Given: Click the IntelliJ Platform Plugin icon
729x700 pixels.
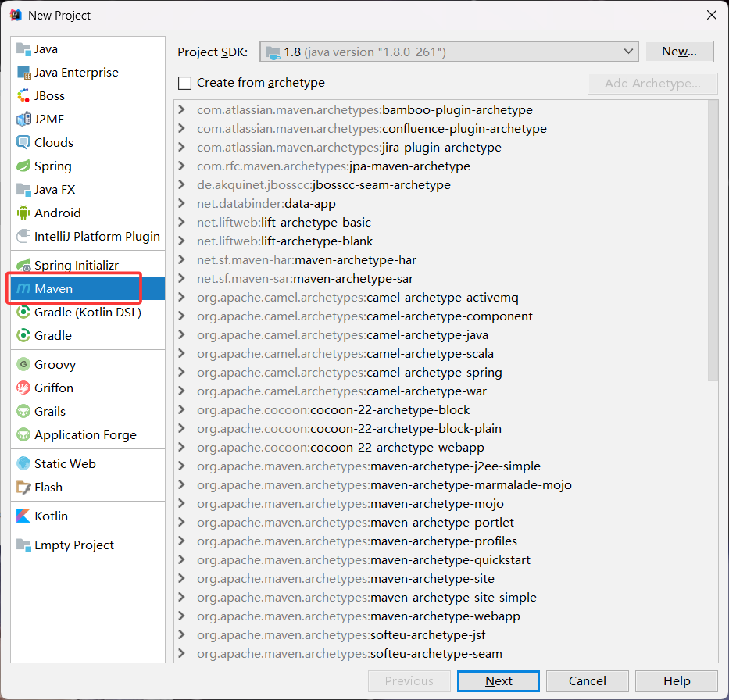Looking at the screenshot, I should pyautogui.click(x=23, y=236).
